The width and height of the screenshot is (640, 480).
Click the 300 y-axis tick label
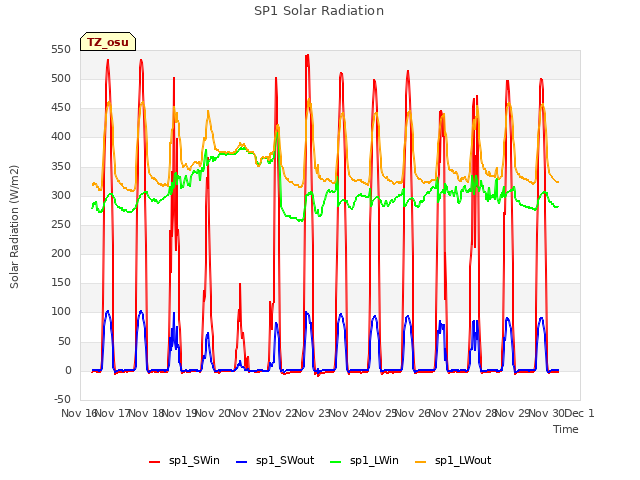click(x=61, y=195)
